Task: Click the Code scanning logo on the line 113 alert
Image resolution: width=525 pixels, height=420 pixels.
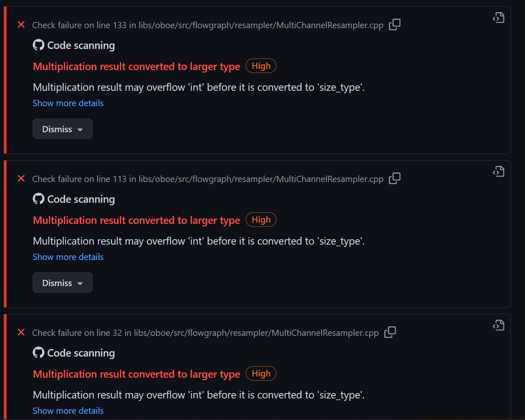Action: tap(38, 199)
